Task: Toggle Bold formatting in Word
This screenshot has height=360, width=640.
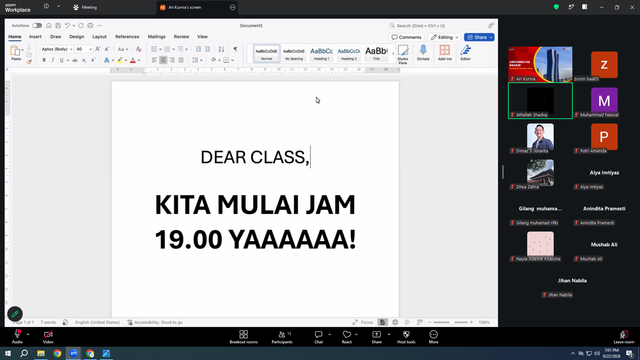Action: [x=44, y=60]
